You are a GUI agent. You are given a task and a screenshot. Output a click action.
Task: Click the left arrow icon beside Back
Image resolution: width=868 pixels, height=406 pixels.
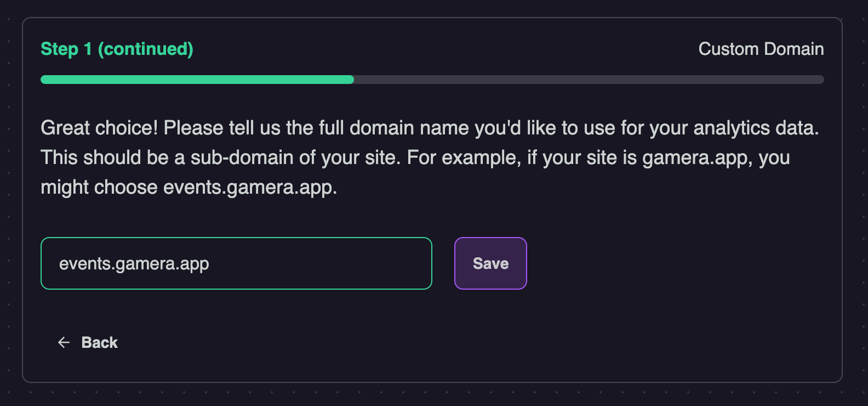[x=64, y=342]
